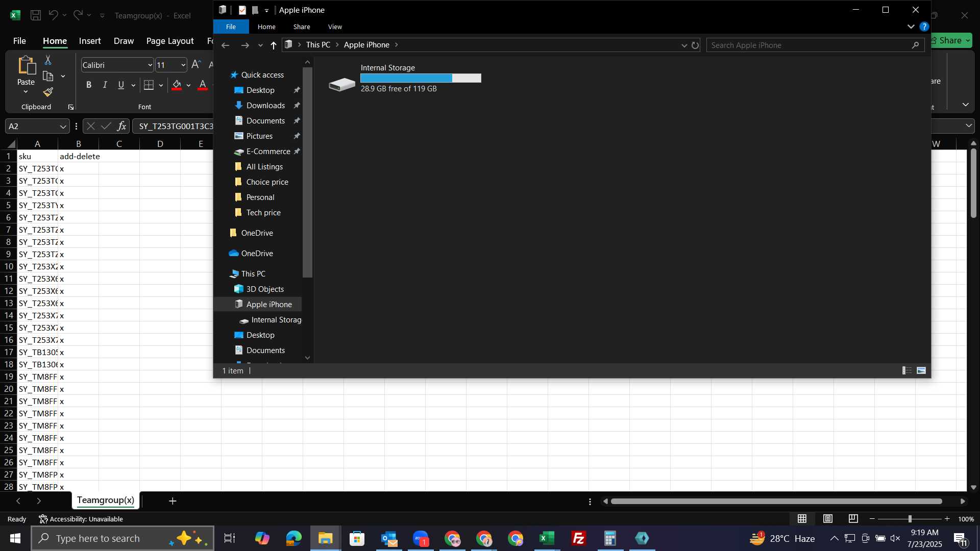The image size is (980, 551).
Task: Open recent locations dropdown in Explorer
Action: [260, 45]
